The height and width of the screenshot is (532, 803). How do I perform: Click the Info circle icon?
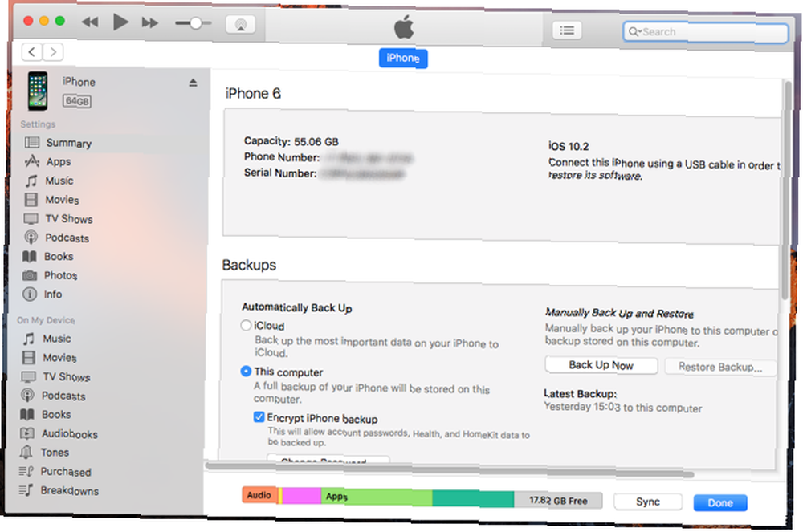coord(30,294)
